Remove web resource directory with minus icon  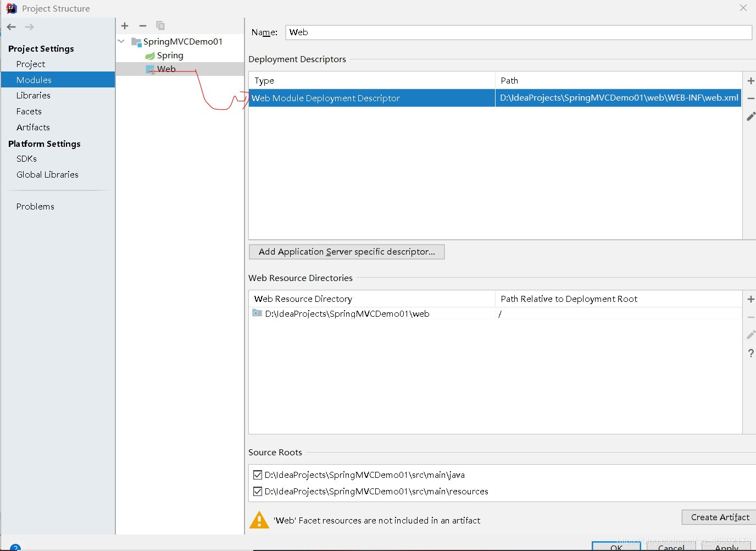(751, 317)
